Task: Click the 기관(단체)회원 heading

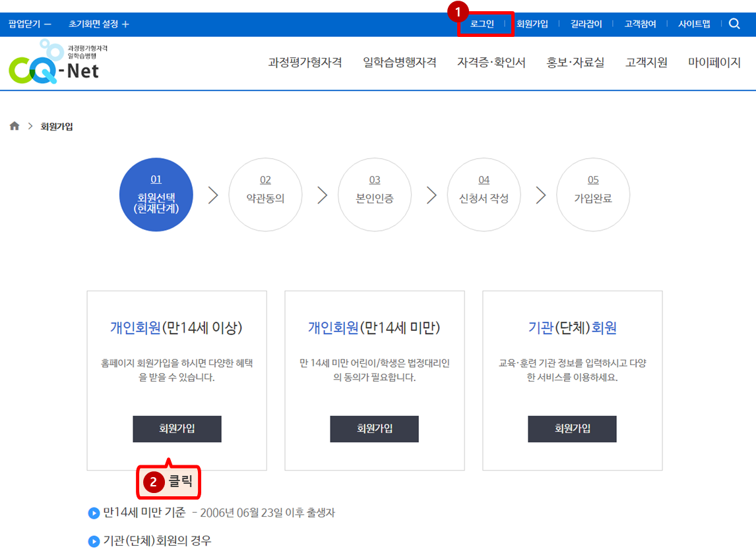Action: [x=573, y=328]
